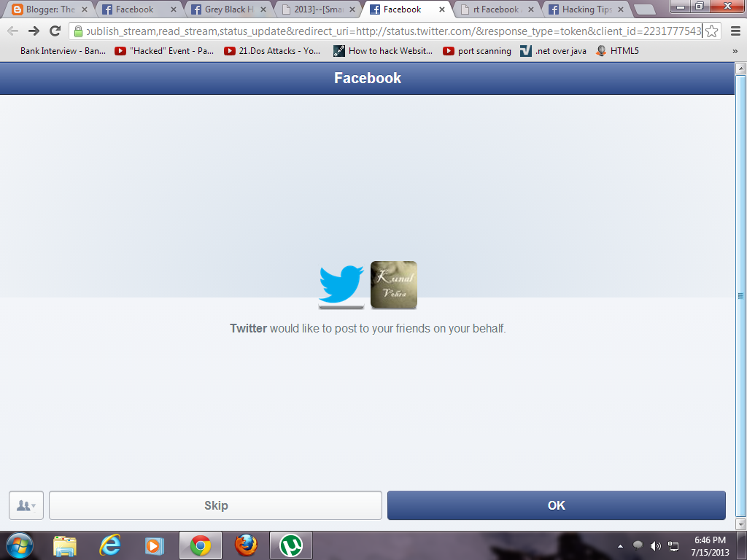Switch to the rt Facebook tab
The height and width of the screenshot is (560, 747).
click(495, 9)
